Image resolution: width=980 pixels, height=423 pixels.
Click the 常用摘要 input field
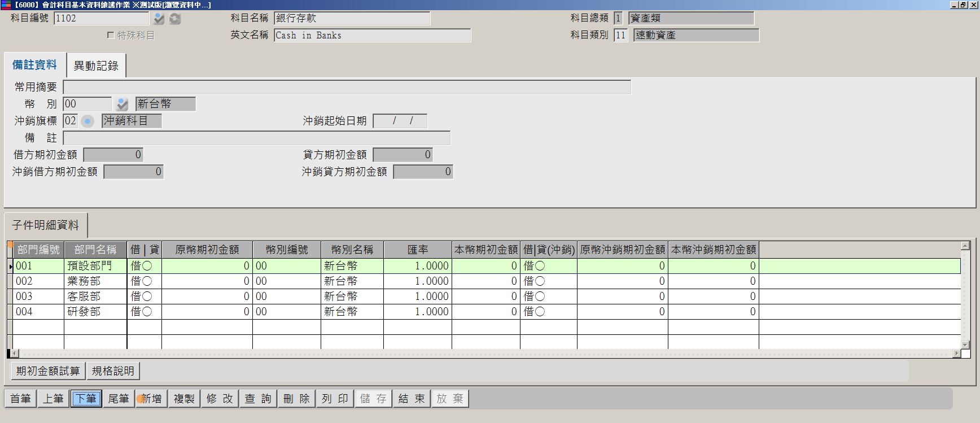point(347,87)
